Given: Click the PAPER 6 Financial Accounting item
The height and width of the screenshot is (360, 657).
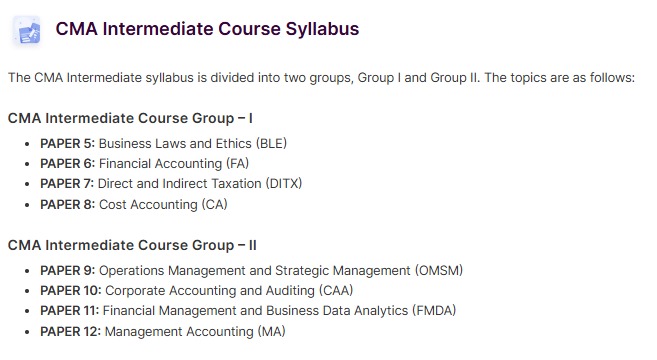Looking at the screenshot, I should coord(145,163).
